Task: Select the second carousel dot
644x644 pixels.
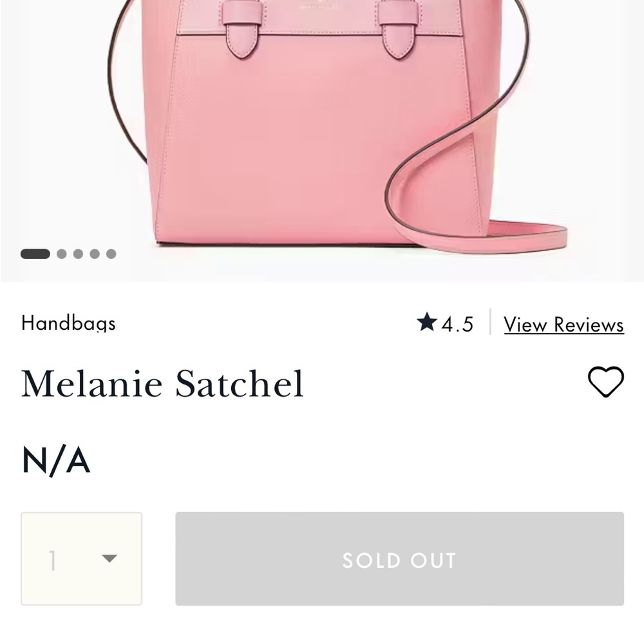Action: [62, 254]
